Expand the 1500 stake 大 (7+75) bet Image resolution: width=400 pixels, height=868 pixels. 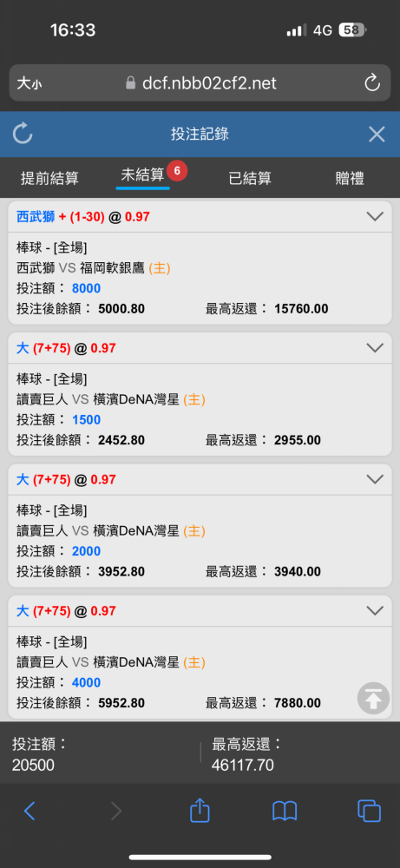pyautogui.click(x=375, y=348)
